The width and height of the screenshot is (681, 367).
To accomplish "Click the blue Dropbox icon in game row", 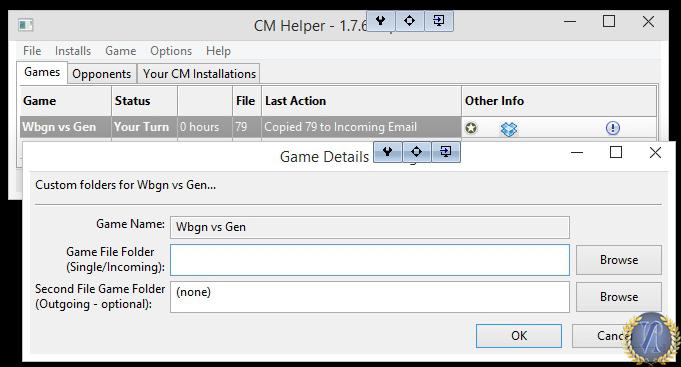I will [x=509, y=129].
